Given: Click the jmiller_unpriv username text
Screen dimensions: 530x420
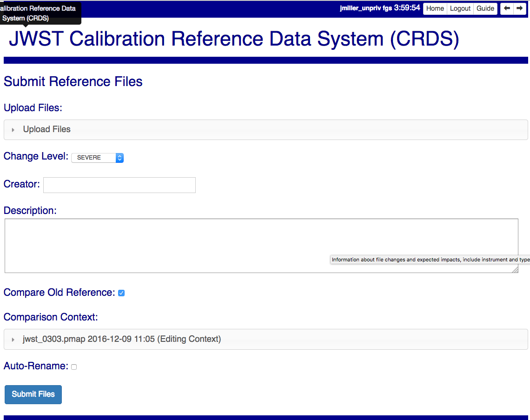Looking at the screenshot, I should tap(360, 8).
